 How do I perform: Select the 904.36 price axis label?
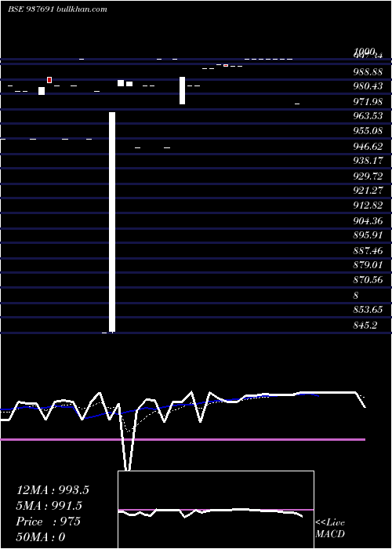[368, 221]
